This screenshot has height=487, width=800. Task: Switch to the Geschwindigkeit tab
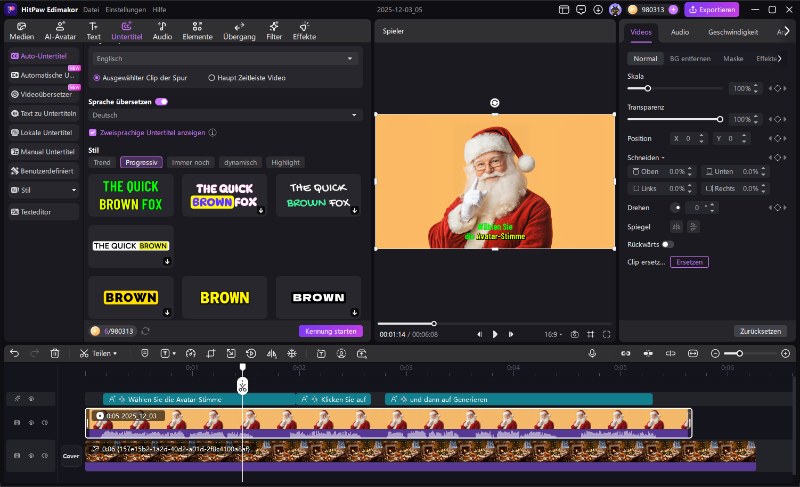733,32
